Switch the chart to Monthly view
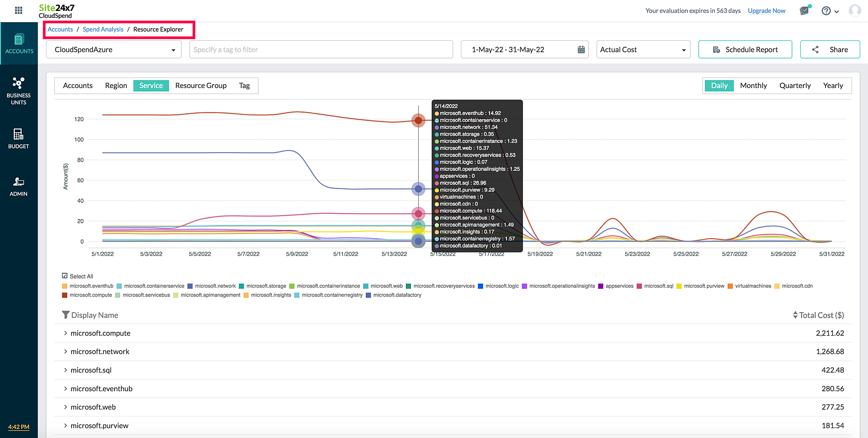The width and height of the screenshot is (868, 438). pos(753,85)
